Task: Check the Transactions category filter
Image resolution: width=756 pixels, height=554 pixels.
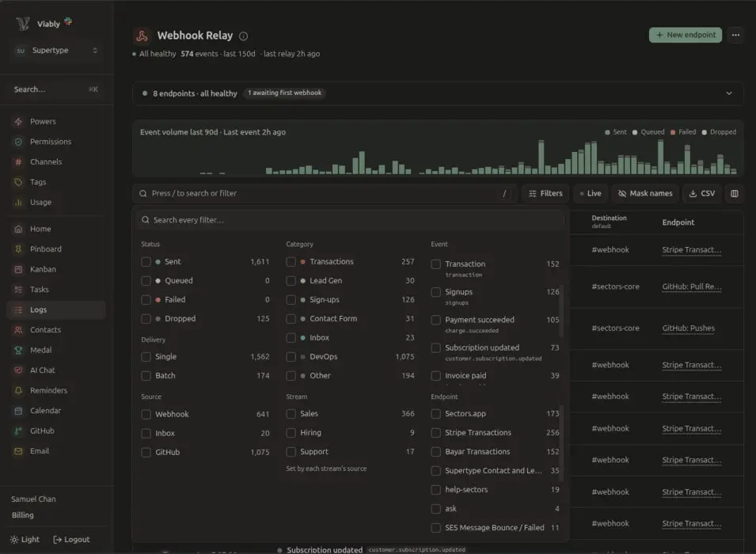Action: [291, 262]
